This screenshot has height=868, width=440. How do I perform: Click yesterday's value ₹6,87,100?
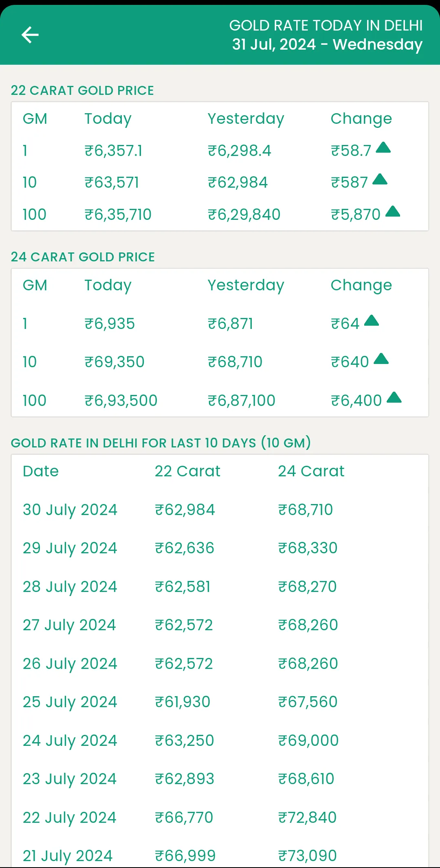click(x=242, y=401)
